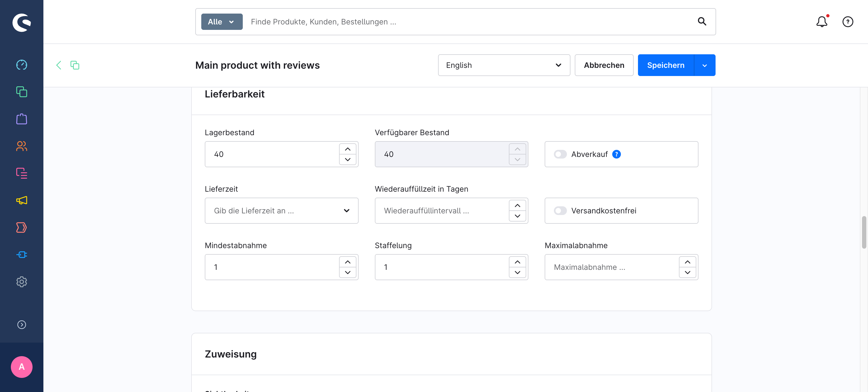The height and width of the screenshot is (392, 868).
Task: Open the pink tag sidebar icon
Action: point(22,227)
